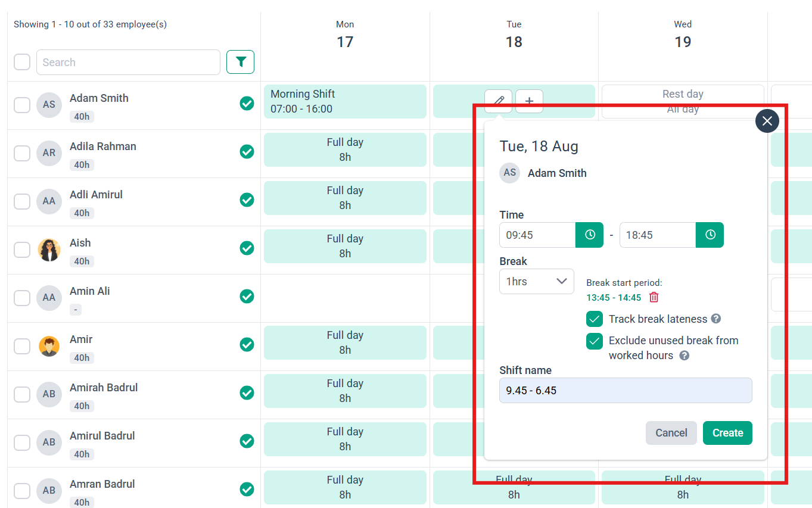Viewport: 812px width, 508px height.
Task: Click the plus icon to add shift
Action: (x=529, y=101)
